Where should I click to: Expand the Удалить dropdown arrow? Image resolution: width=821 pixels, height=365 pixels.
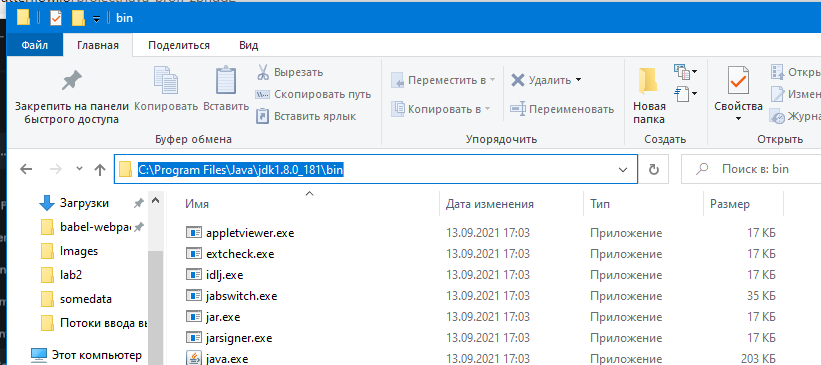point(578,80)
